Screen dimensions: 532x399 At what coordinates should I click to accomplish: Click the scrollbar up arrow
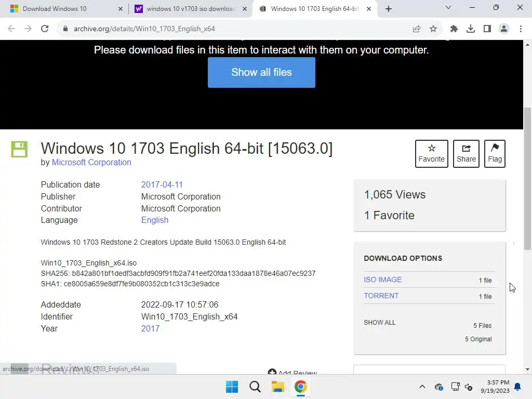pyautogui.click(x=527, y=45)
